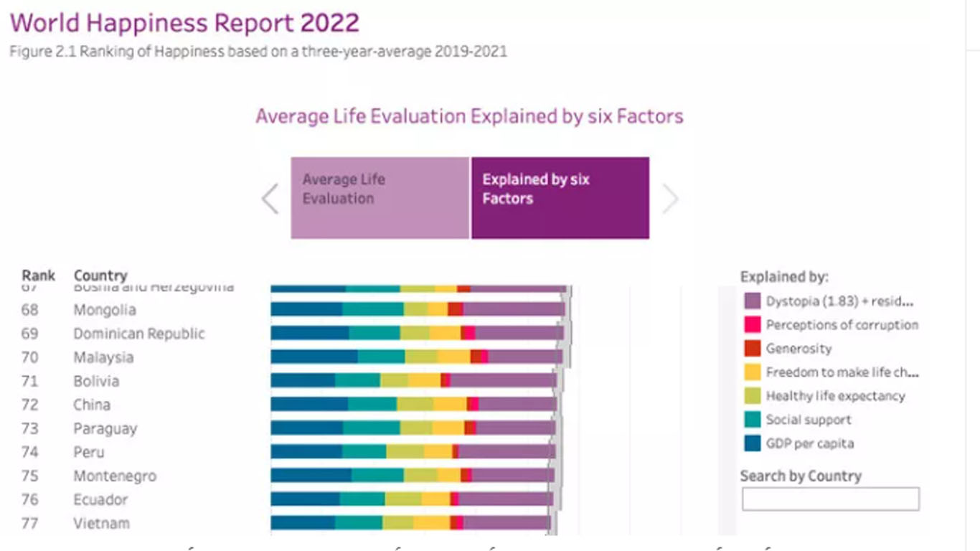
Task: Click China's GDP per capita bar segment
Action: 308,405
